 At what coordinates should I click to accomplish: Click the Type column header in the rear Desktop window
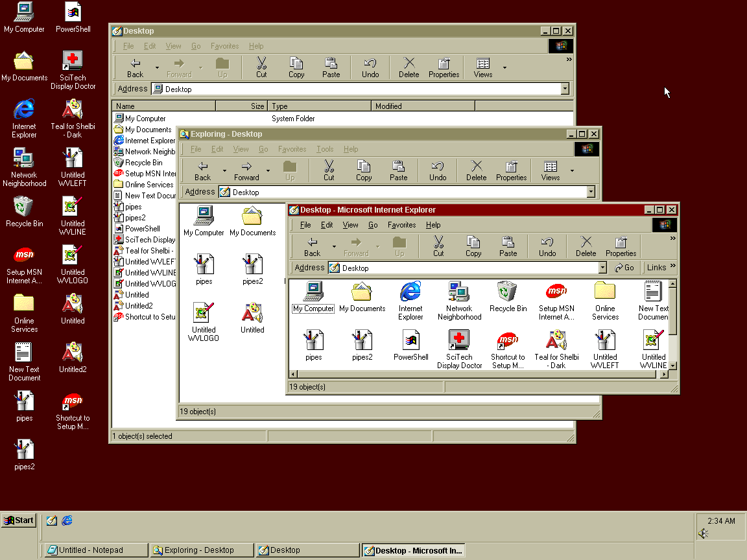[x=319, y=106]
